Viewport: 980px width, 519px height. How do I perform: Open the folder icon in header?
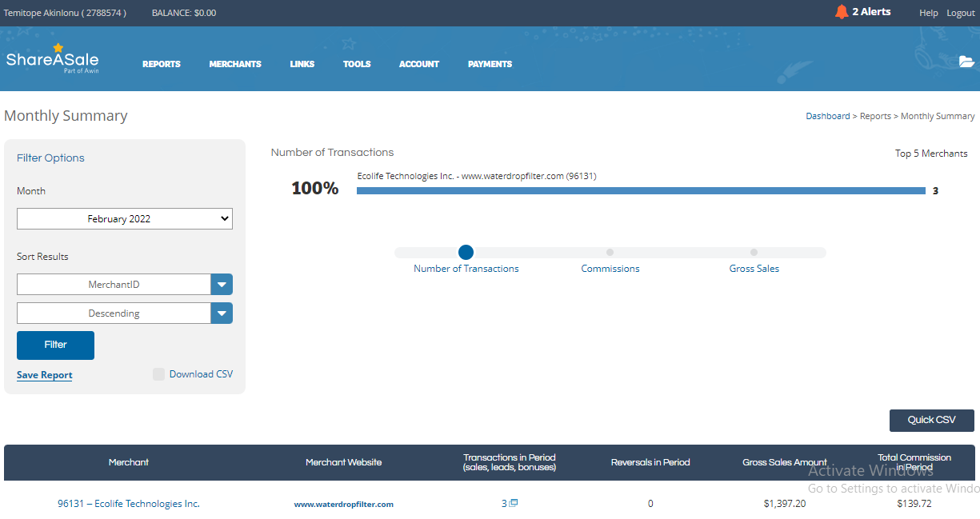966,62
